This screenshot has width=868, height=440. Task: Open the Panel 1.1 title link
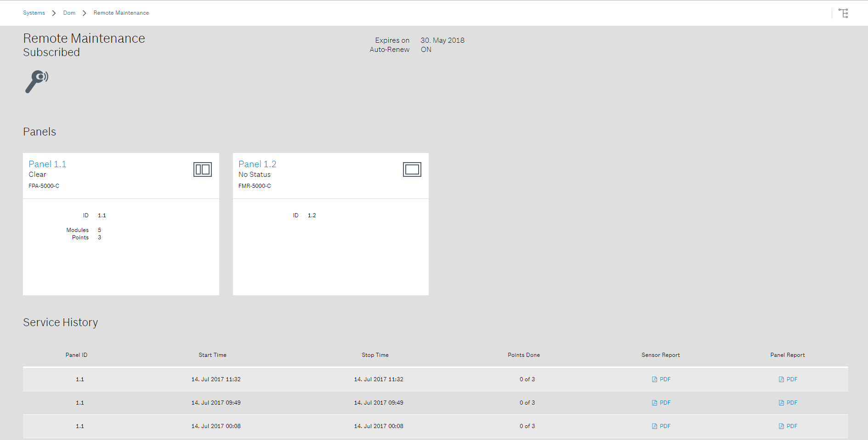point(47,164)
